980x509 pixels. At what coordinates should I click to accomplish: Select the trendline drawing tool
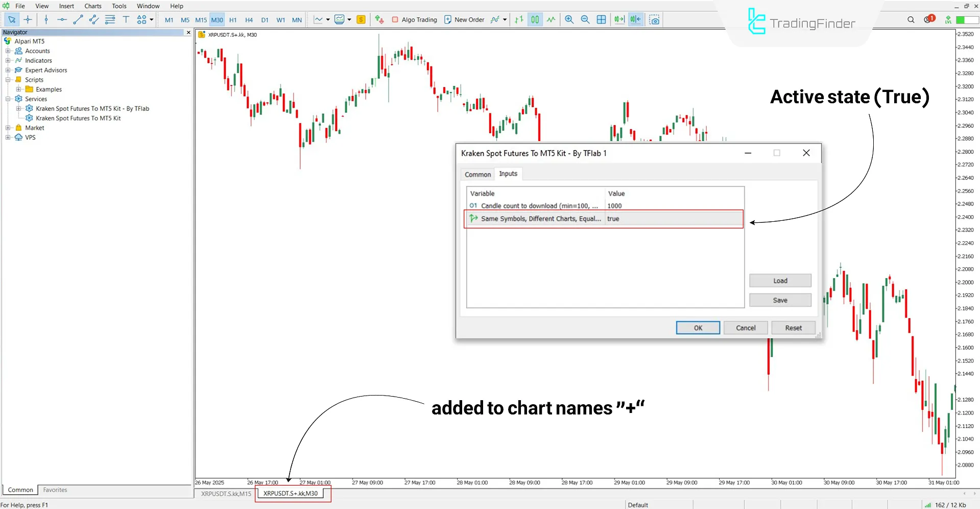pos(78,19)
